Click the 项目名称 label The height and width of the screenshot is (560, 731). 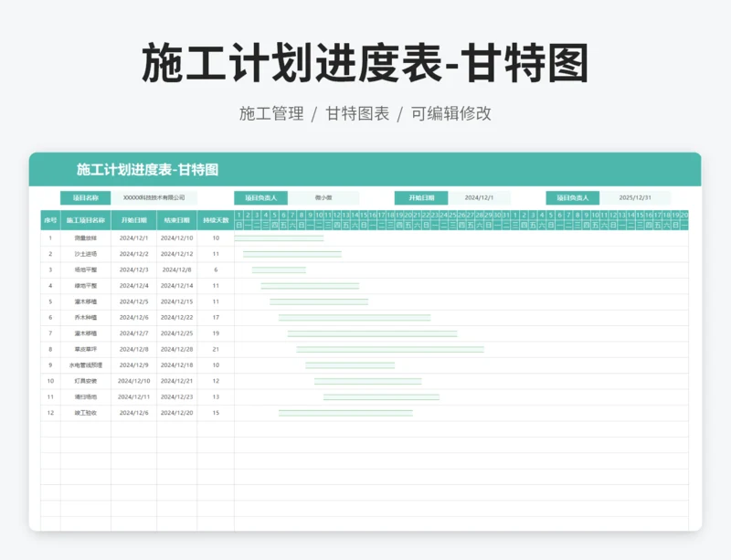pyautogui.click(x=85, y=197)
